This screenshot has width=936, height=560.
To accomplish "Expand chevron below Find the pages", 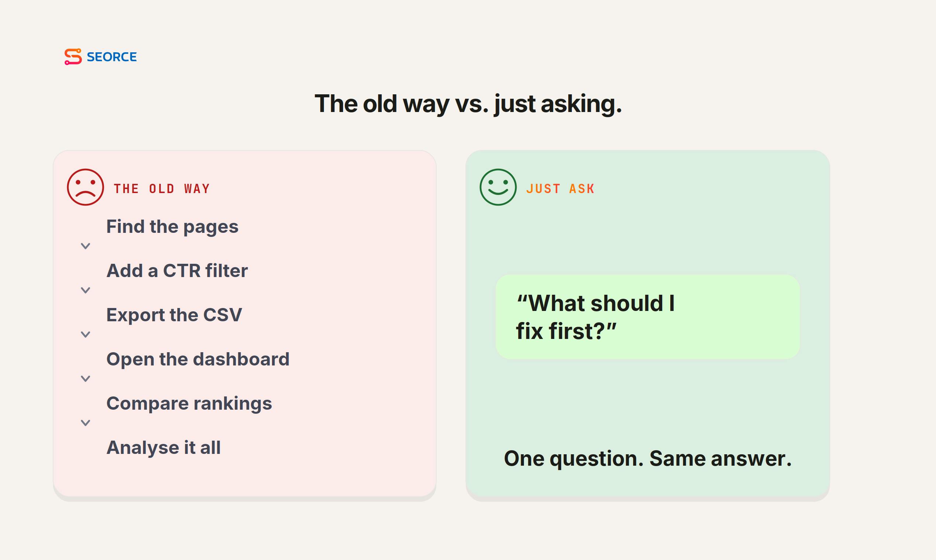I will (x=85, y=246).
